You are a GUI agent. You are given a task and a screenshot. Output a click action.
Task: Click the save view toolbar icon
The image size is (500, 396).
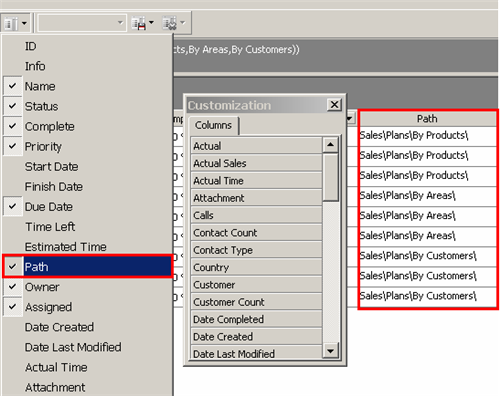[x=139, y=23]
